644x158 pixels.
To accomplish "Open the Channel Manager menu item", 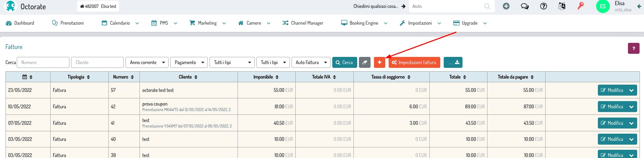I will point(303,23).
